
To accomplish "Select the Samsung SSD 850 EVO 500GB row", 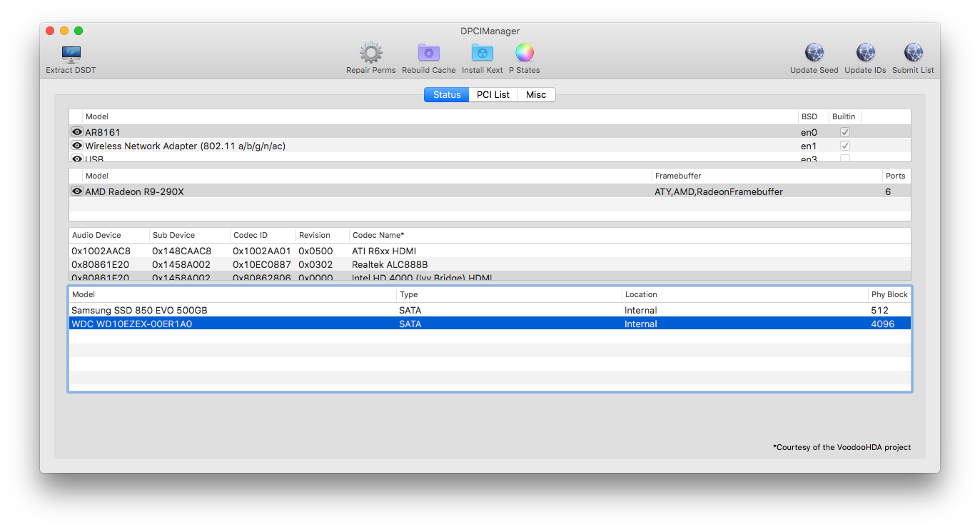I will pyautogui.click(x=490, y=310).
